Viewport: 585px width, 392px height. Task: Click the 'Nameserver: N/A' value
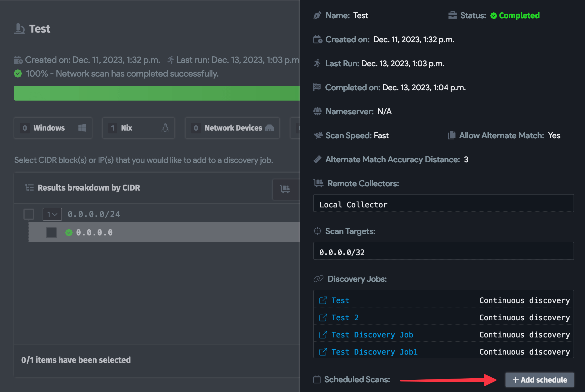pyautogui.click(x=385, y=111)
